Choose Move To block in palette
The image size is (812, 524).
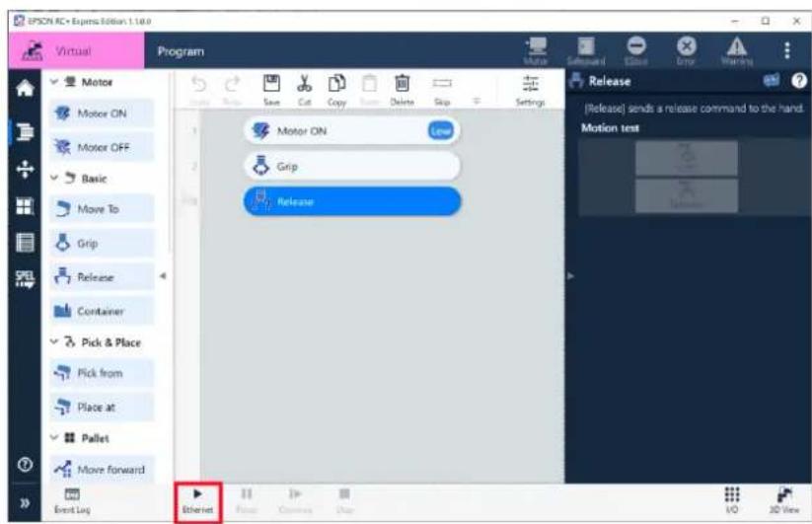point(102,209)
